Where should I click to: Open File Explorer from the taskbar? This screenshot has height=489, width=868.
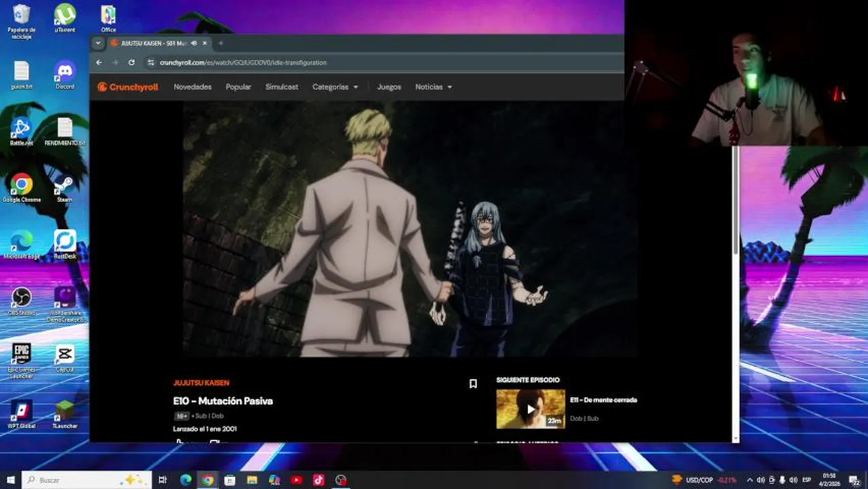point(252,480)
